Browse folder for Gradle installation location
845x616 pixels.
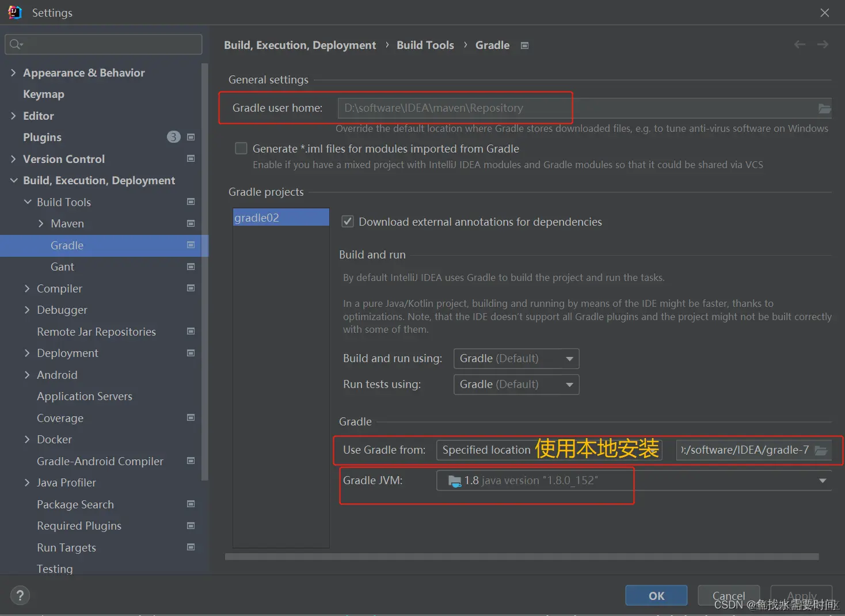coord(821,450)
